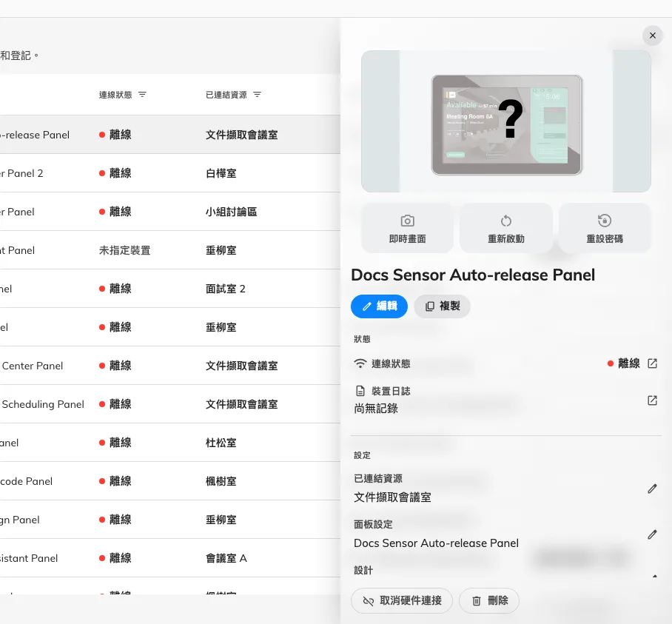This screenshot has width=672, height=624.
Task: Click 取消硬件連接 unlink hardware button
Action: pyautogui.click(x=402, y=601)
